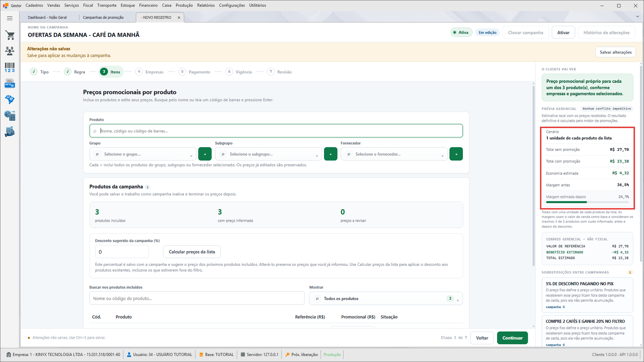Image resolution: width=644 pixels, height=362 pixels.
Task: Click the server icon beside Servidor
Action: pos(243,355)
